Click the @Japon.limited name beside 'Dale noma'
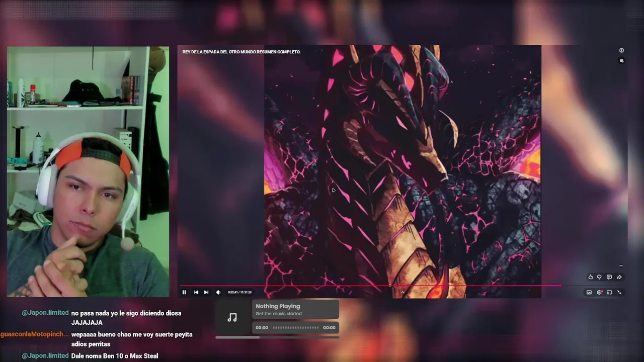 point(45,355)
